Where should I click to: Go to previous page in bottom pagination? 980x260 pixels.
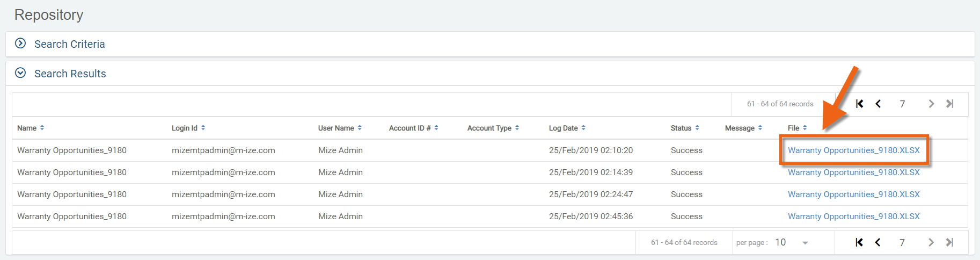(x=878, y=242)
